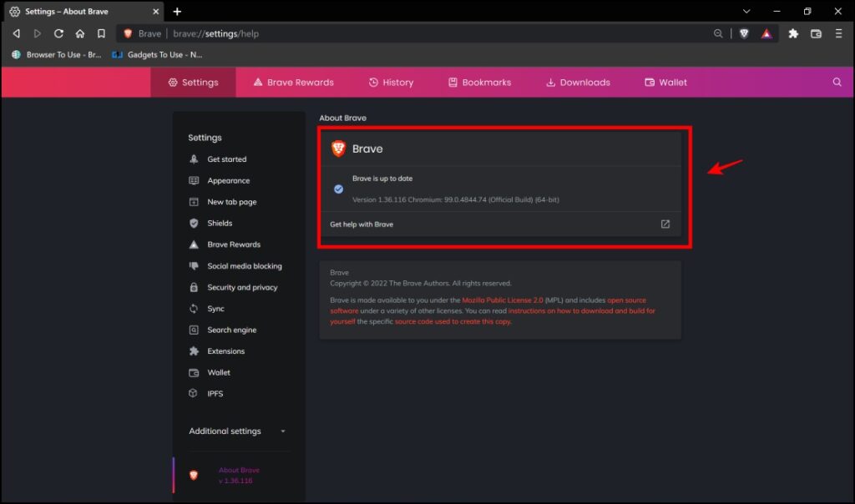Viewport: 855px width, 504px height.
Task: Open Wallet settings in sidebar
Action: click(x=219, y=372)
